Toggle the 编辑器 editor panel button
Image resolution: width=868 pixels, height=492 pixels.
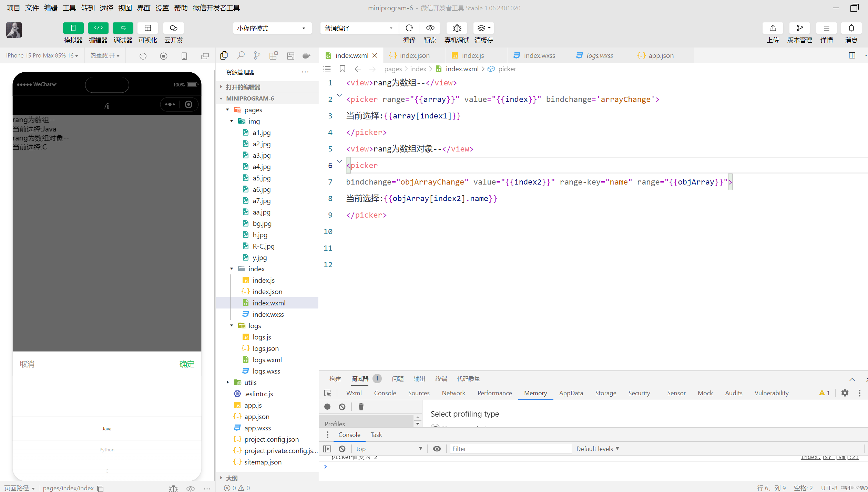98,28
